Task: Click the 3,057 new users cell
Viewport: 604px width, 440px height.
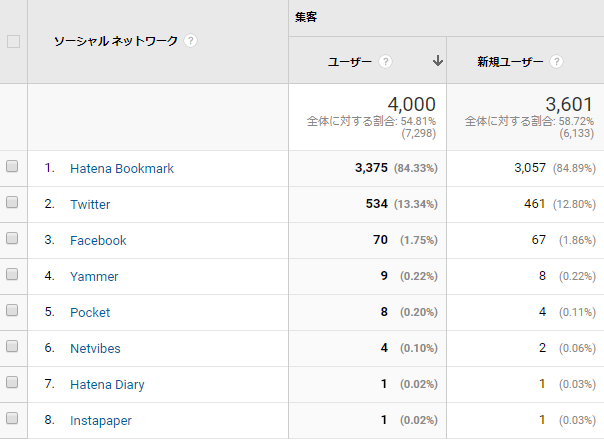Action: [530, 168]
